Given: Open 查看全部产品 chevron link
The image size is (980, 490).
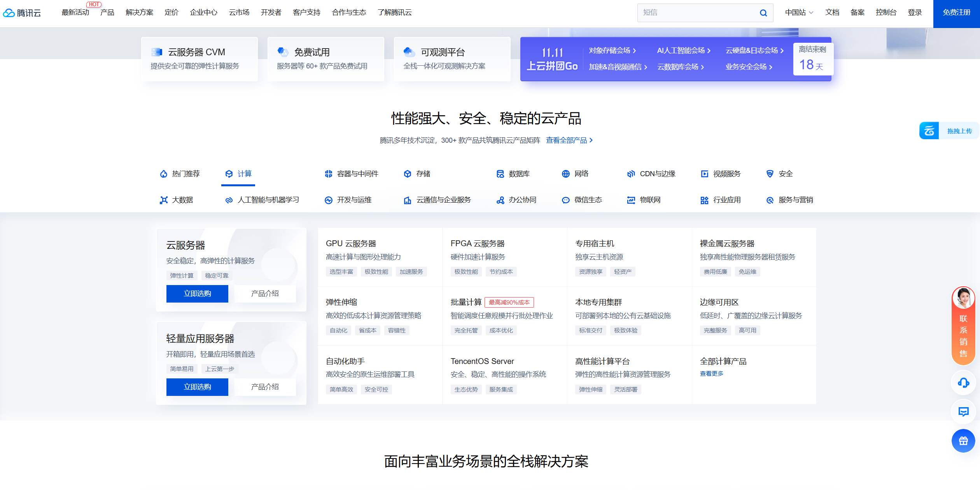Looking at the screenshot, I should pyautogui.click(x=569, y=140).
